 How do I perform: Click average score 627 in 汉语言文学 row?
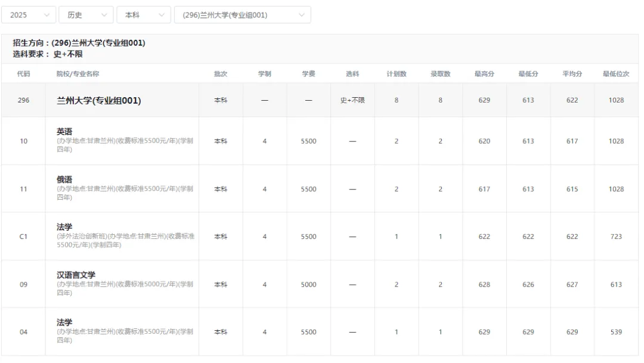tap(572, 284)
